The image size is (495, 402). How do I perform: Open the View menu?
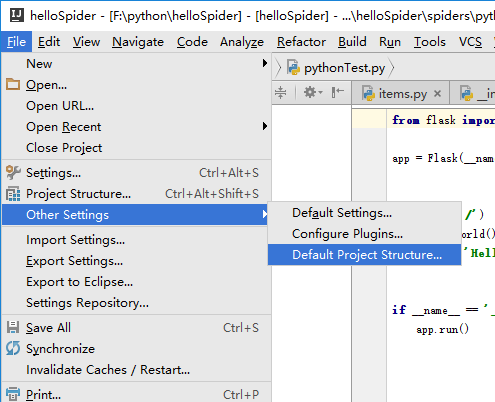pos(86,42)
